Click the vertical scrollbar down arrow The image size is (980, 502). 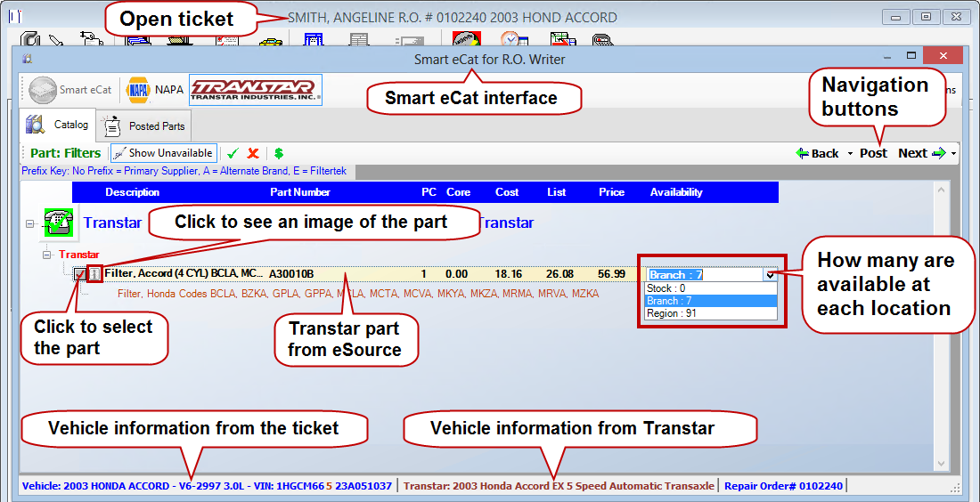pyautogui.click(x=939, y=463)
